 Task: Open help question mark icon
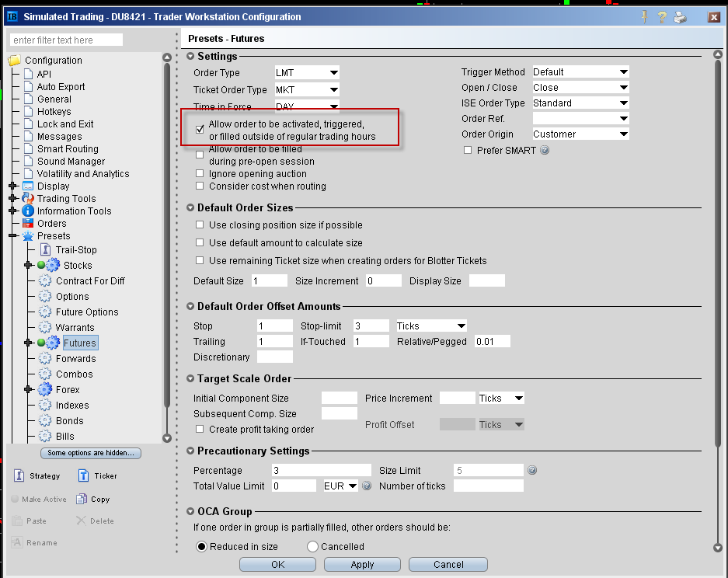662,17
